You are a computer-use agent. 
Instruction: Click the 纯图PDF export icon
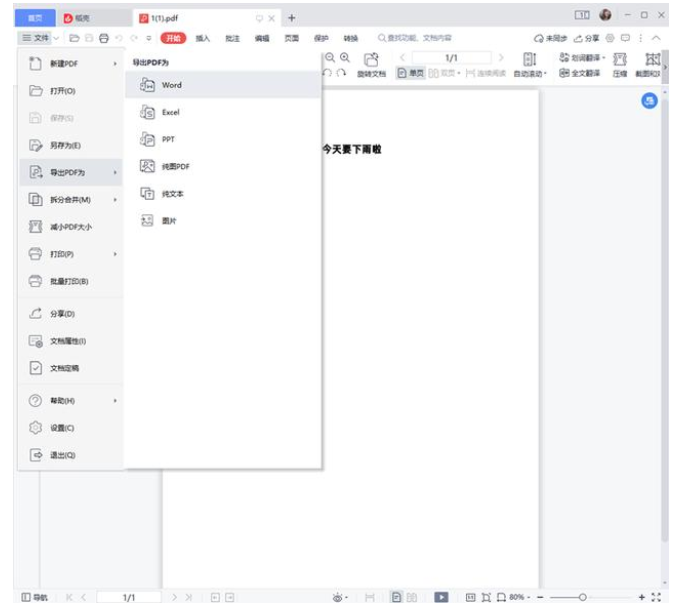point(147,167)
